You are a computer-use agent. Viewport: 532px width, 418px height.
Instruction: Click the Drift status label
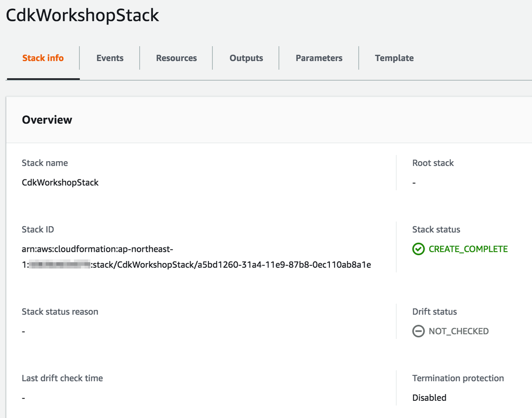(x=435, y=312)
